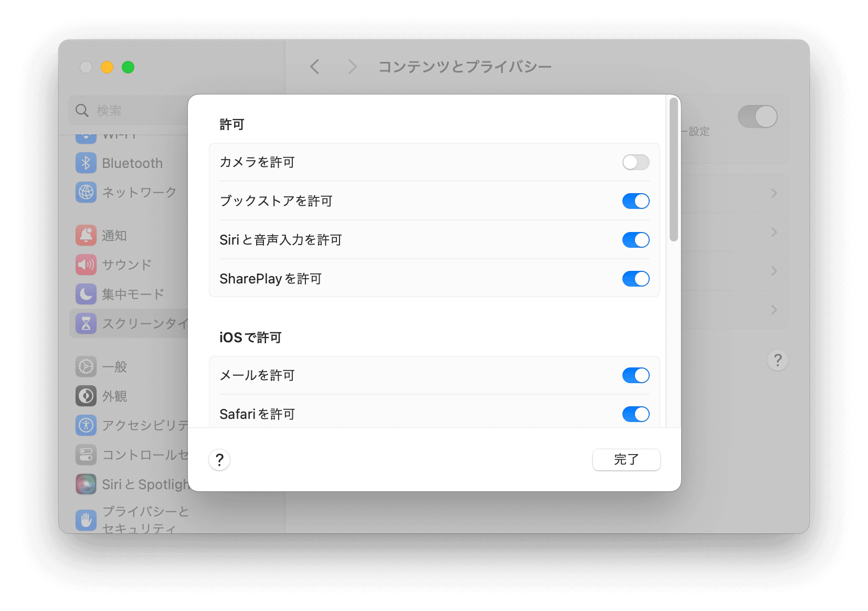Choose 外観 sidebar entry
The height and width of the screenshot is (611, 868).
[114, 396]
